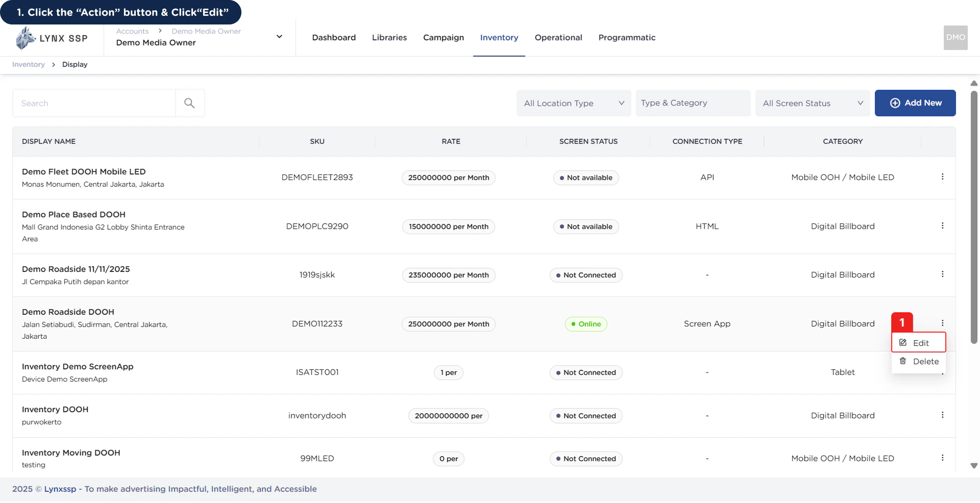Select the Inventory tab

point(499,38)
